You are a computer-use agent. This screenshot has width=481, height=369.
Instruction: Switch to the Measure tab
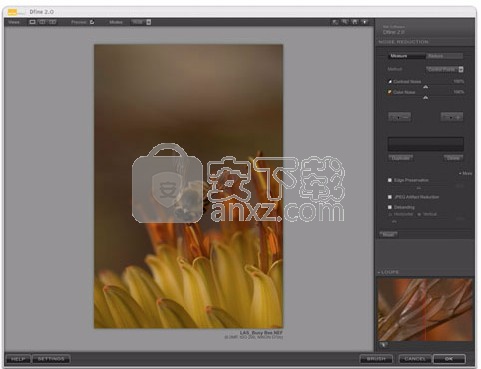click(407, 56)
